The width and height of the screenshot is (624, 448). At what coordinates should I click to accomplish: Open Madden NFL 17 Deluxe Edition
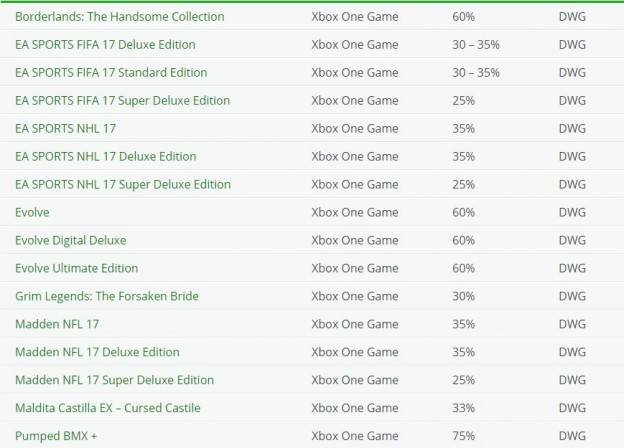(x=97, y=352)
